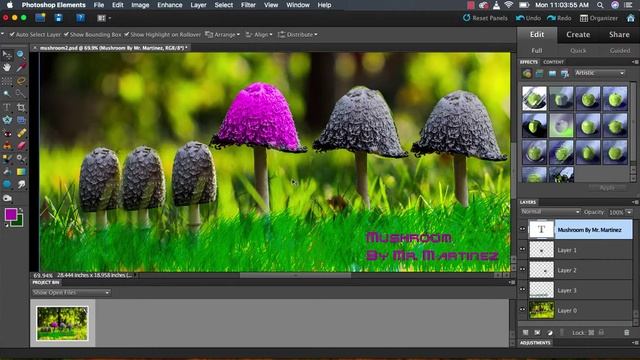Viewport: 640px width, 360px height.
Task: Select the mushroom thumbnail in Project Bin
Action: [62, 323]
